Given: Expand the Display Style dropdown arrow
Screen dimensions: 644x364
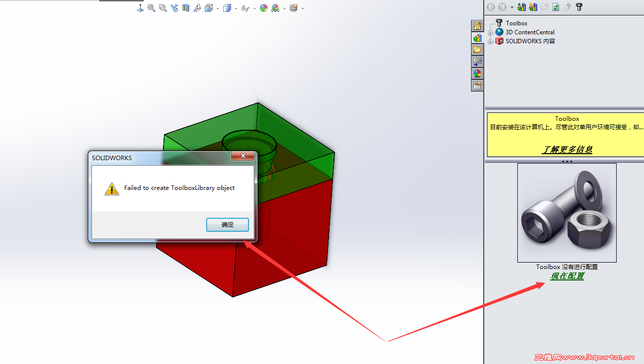Looking at the screenshot, I should point(236,8).
